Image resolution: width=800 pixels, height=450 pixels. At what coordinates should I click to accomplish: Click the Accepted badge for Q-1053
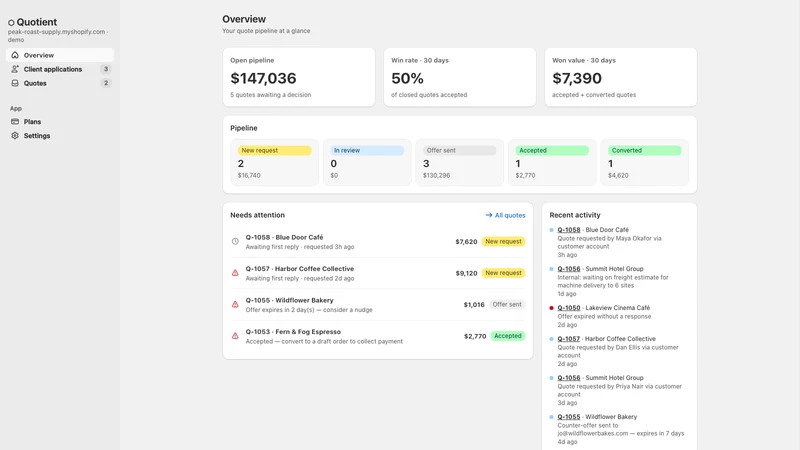pos(508,336)
